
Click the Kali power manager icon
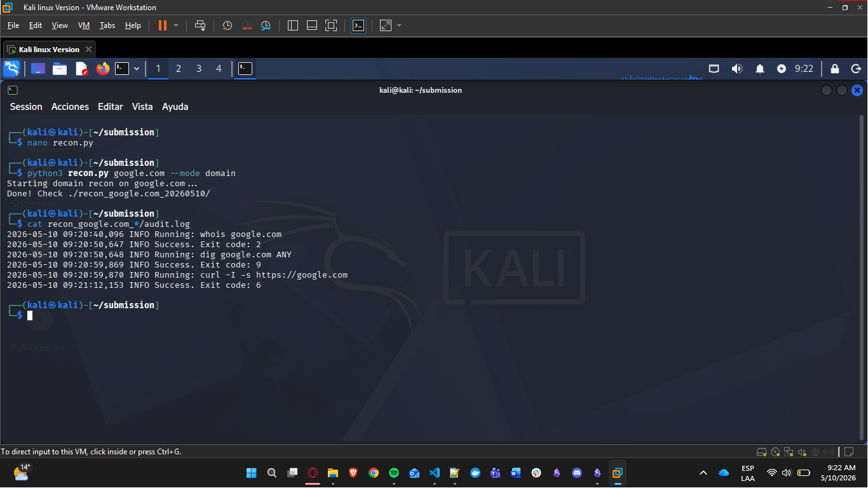point(782,69)
